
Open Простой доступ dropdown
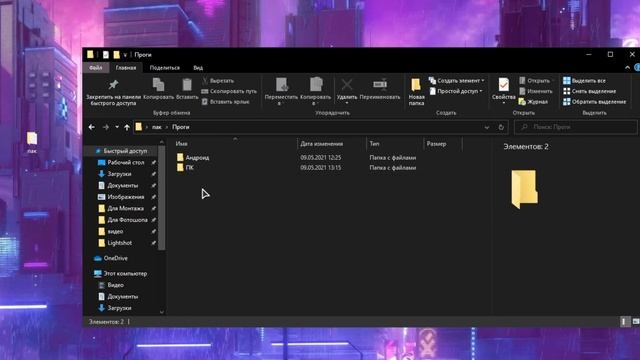(456, 91)
